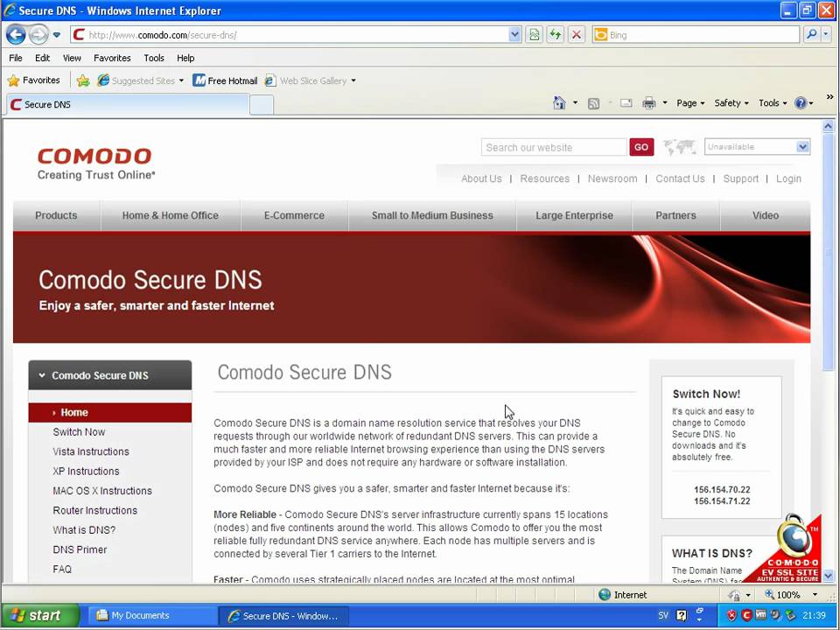Open the zoom level 100% control

(x=790, y=595)
